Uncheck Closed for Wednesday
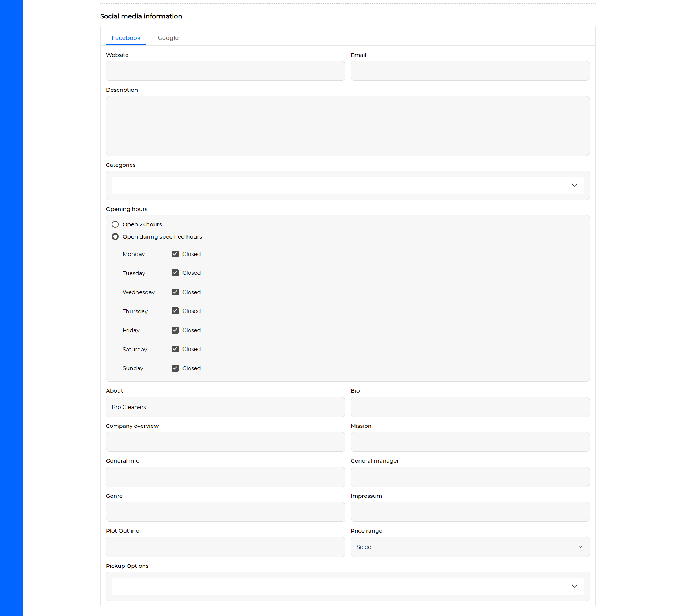Viewport: 689px width, 616px height. pyautogui.click(x=175, y=292)
